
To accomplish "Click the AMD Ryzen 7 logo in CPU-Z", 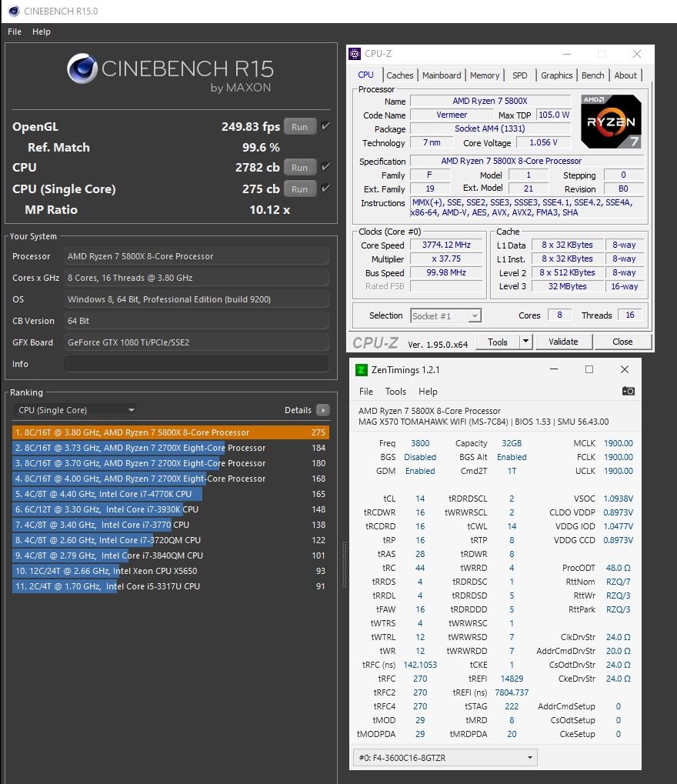I will coord(611,122).
